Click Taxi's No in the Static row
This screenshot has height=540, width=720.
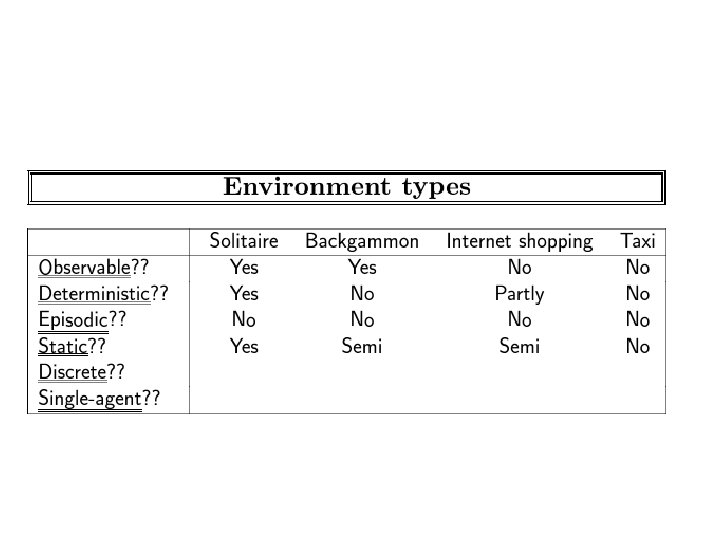pyautogui.click(x=637, y=346)
